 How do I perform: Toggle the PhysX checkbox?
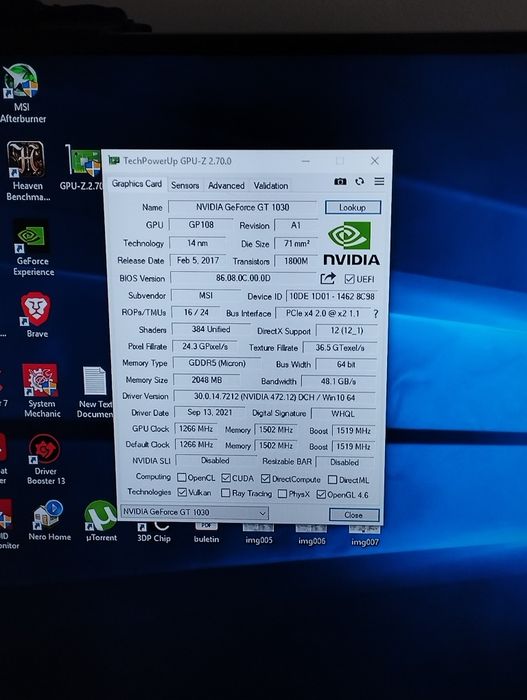point(282,494)
